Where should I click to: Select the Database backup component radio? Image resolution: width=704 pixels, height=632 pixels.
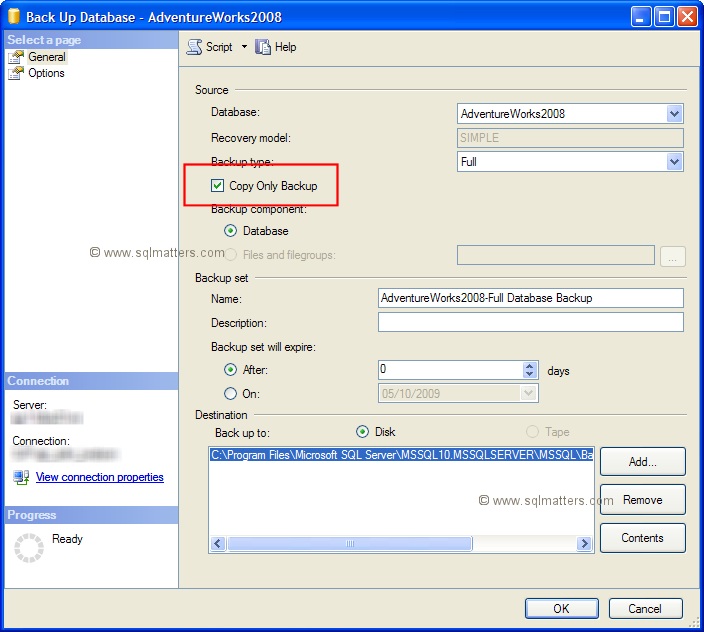pyautogui.click(x=230, y=231)
